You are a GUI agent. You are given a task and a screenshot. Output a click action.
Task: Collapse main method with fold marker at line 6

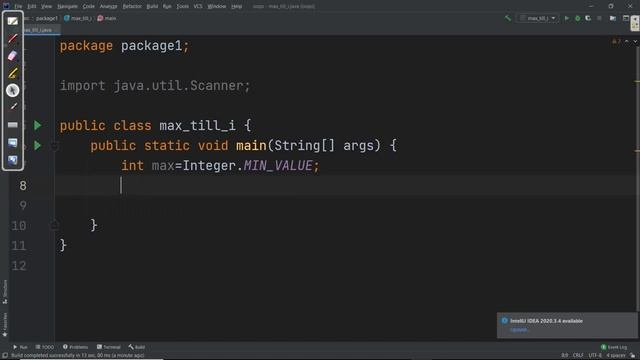[x=55, y=146]
